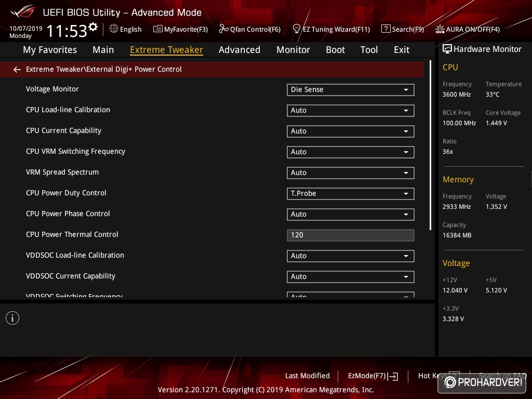Open Qfan Control fan icon
This screenshot has height=399, width=532.
[x=223, y=29]
